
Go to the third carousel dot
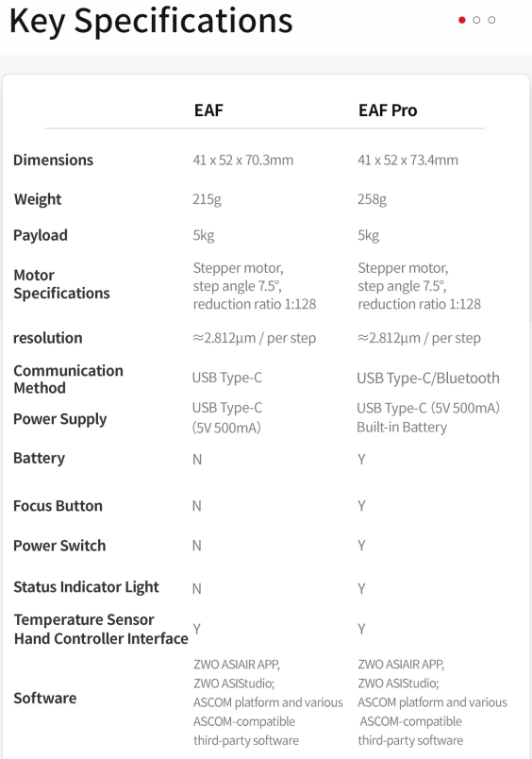[x=491, y=20]
